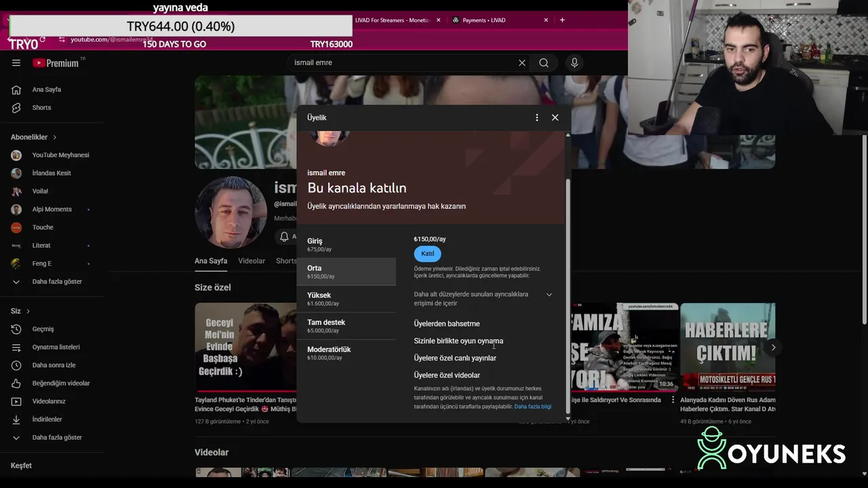Click the Üyelerden bahsetme perk
This screenshot has height=488, width=868.
(x=447, y=324)
